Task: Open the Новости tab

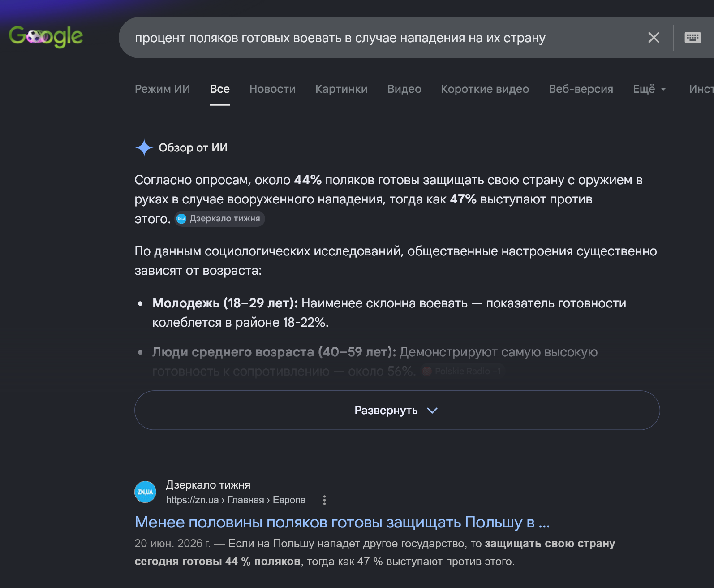Action: coord(272,89)
